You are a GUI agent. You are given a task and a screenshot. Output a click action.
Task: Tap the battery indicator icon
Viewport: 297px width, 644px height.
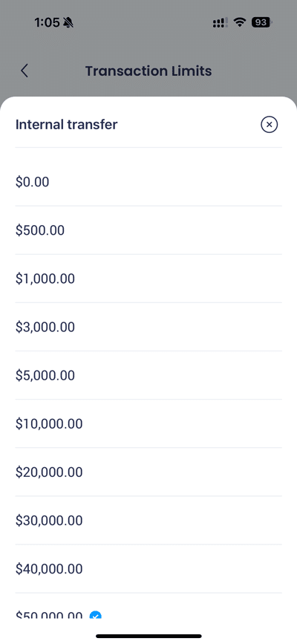click(x=261, y=22)
